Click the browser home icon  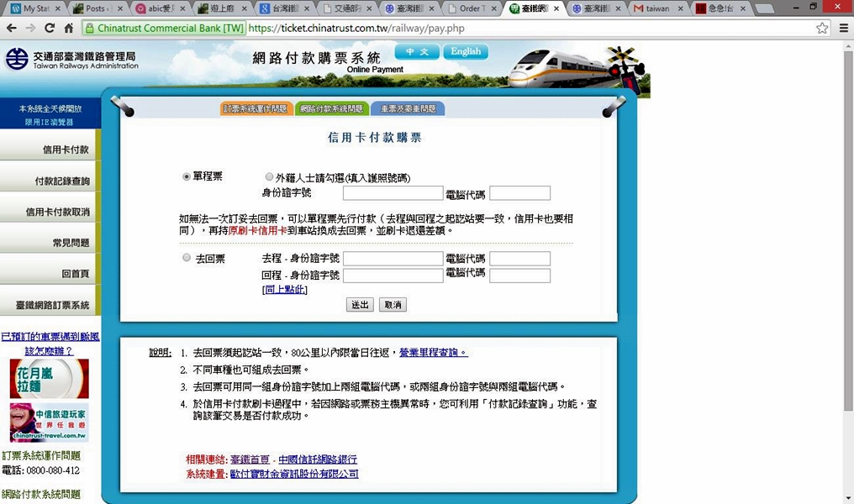tap(69, 28)
